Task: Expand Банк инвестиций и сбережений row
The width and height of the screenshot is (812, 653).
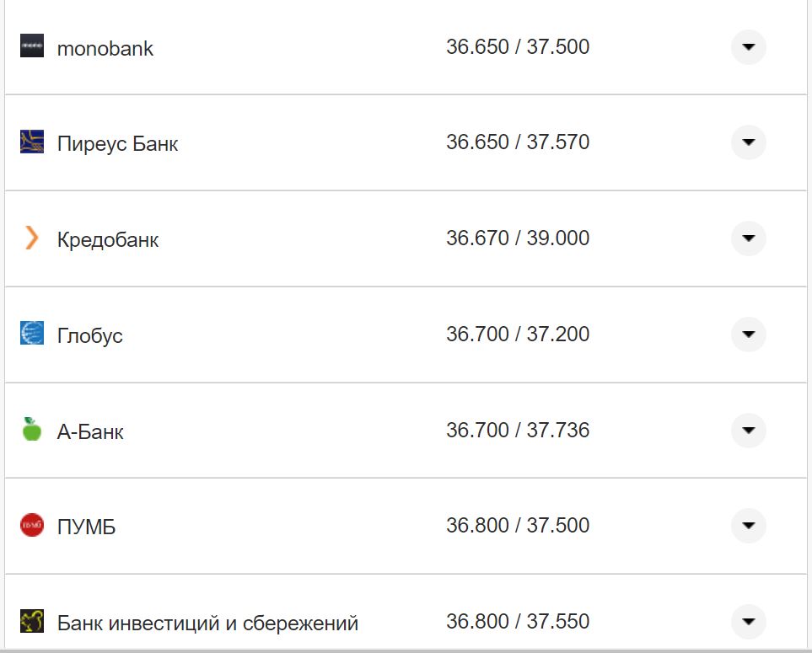Action: (x=748, y=622)
